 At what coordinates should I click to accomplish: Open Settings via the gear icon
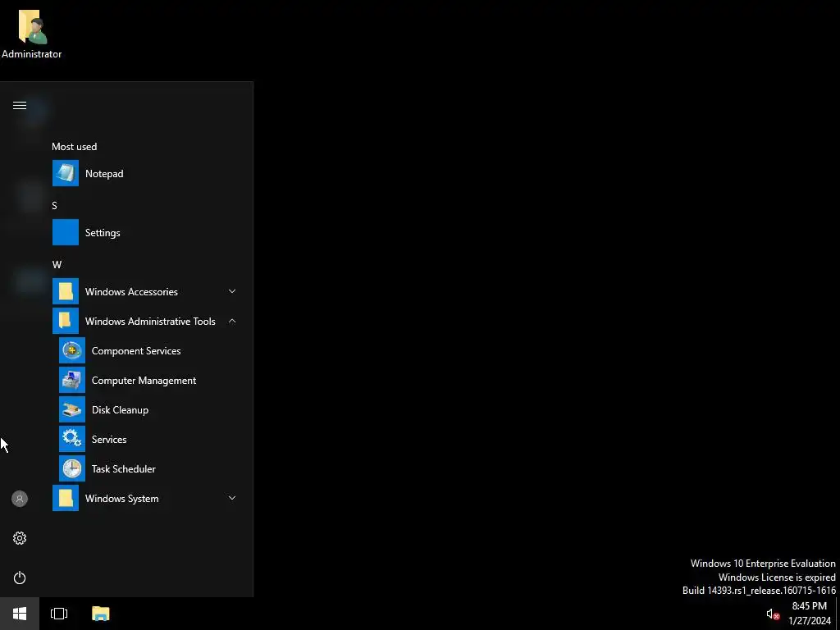point(20,538)
